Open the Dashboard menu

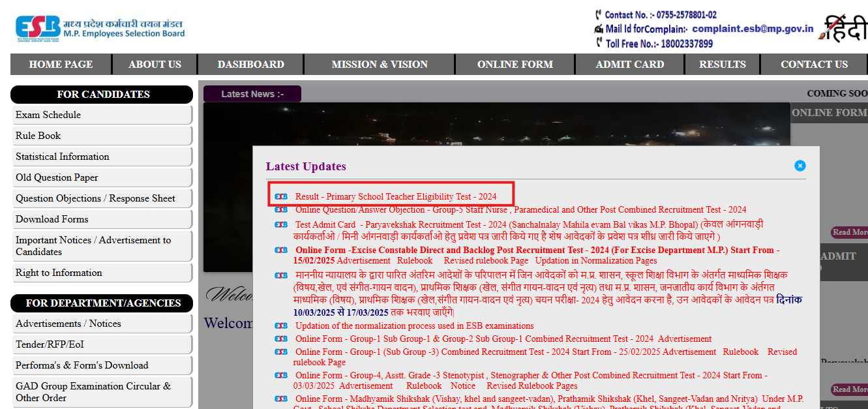(250, 64)
